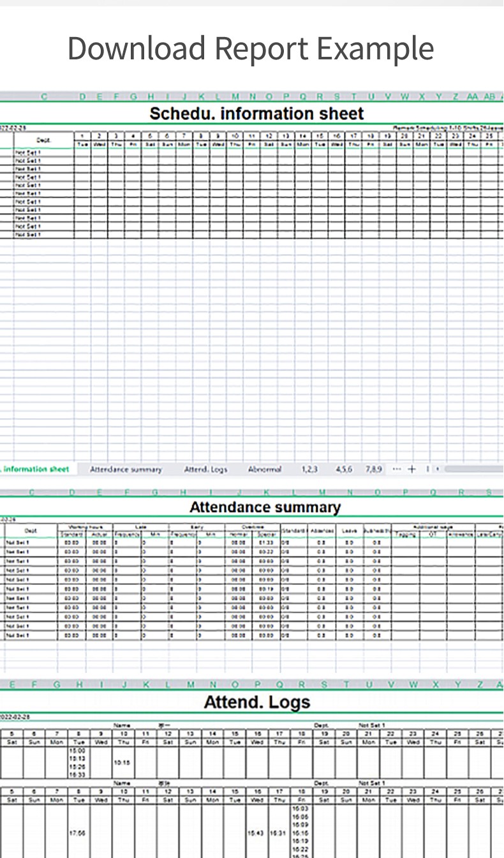The image size is (504, 858).
Task: Click the Overtime header in Attendance summary
Action: (x=253, y=527)
